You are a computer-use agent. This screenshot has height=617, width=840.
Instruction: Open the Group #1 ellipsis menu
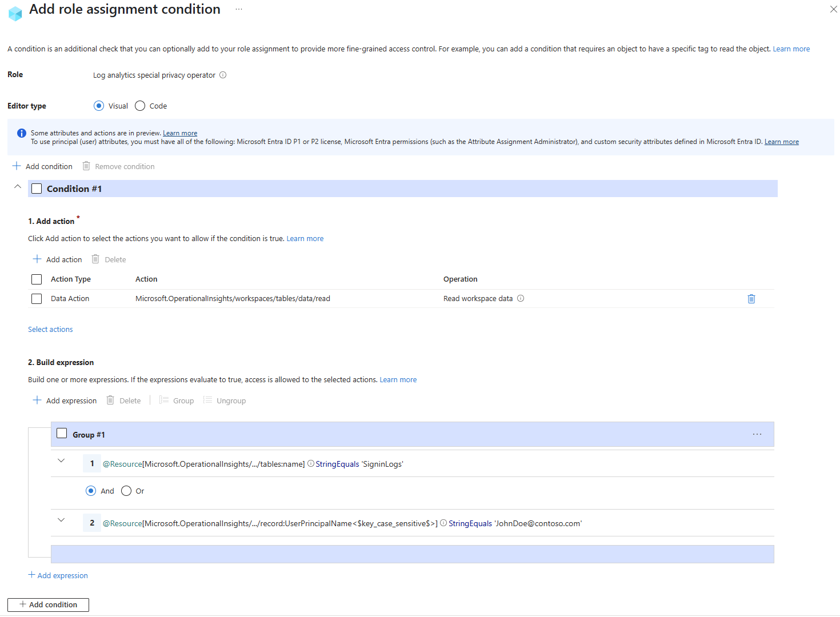point(757,434)
